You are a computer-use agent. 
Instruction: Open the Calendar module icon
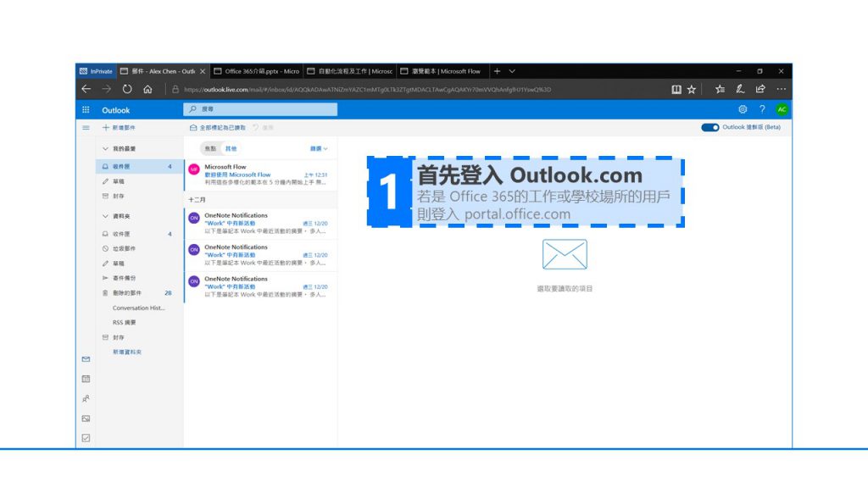click(x=86, y=379)
